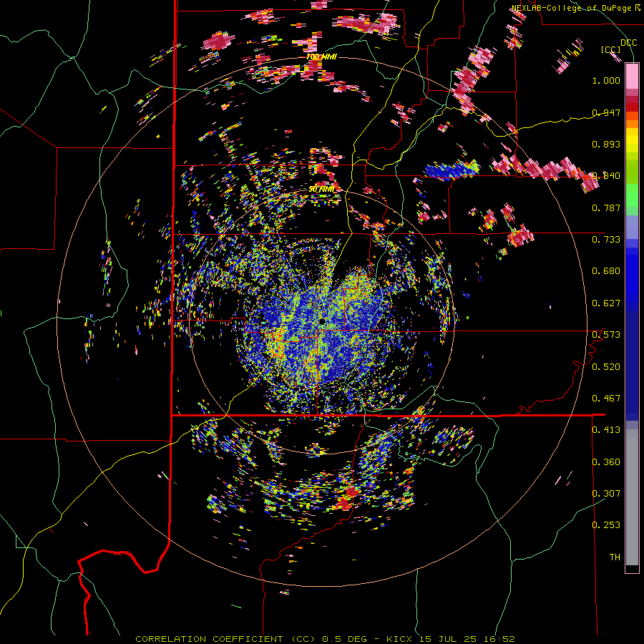Click the gray low-value segment of color bar

point(632,497)
